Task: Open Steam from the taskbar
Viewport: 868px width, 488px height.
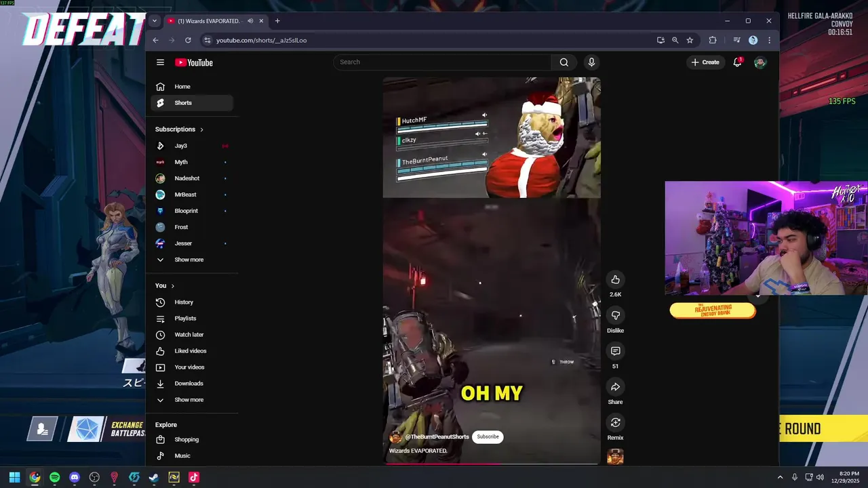Action: (154, 477)
